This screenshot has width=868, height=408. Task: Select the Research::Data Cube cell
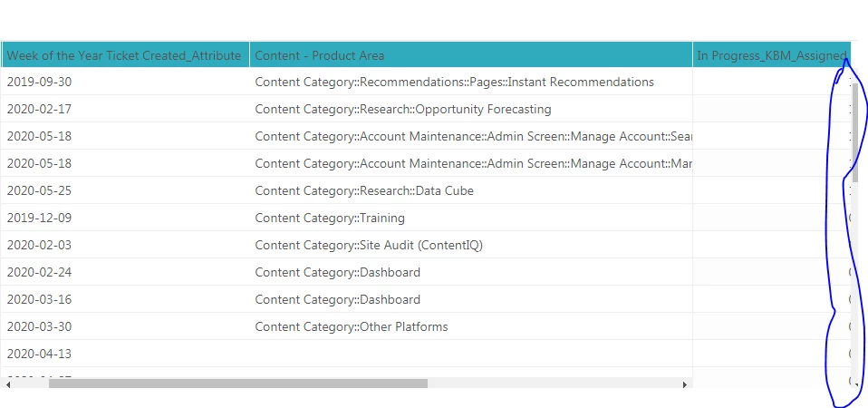[x=364, y=190]
